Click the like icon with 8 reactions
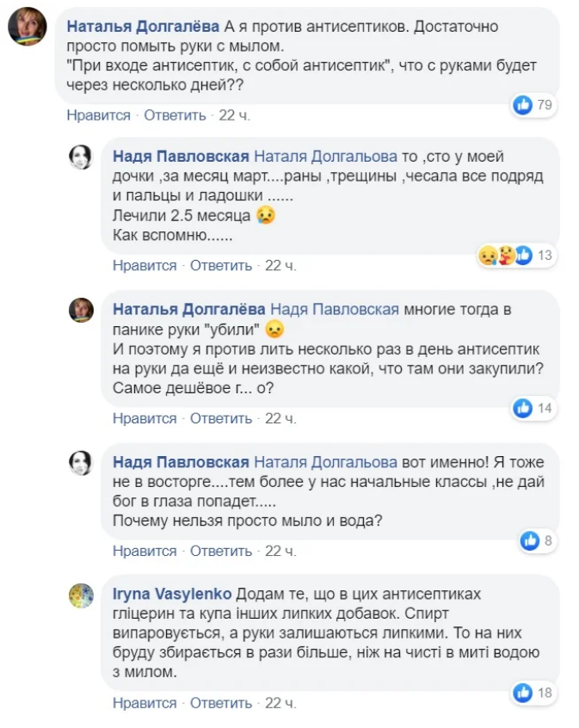The width and height of the screenshot is (579, 728). click(x=529, y=541)
